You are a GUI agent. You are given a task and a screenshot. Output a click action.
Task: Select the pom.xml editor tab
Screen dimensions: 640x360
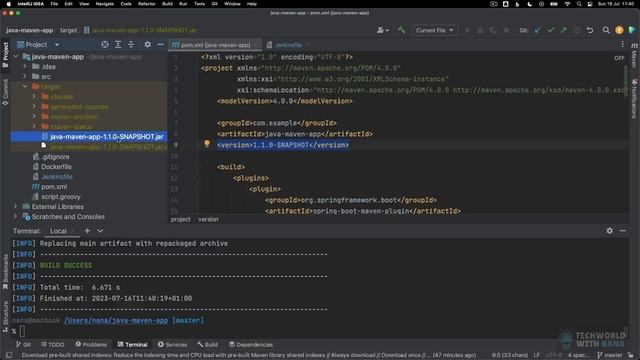[x=214, y=45]
